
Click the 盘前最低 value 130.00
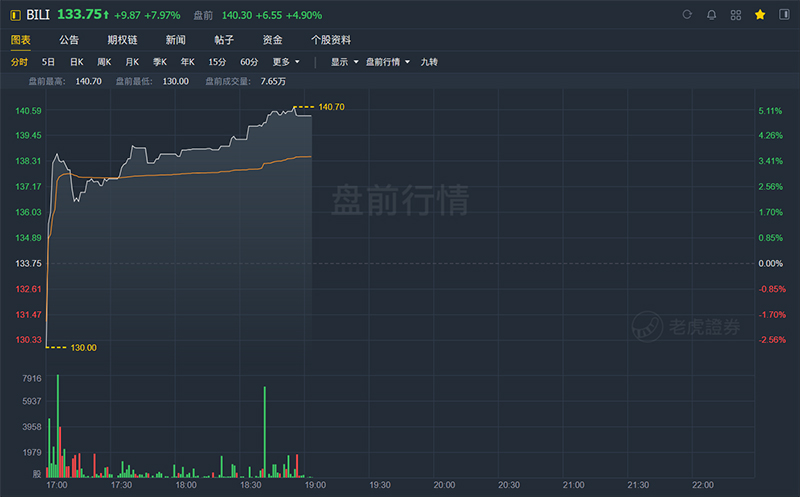(176, 81)
